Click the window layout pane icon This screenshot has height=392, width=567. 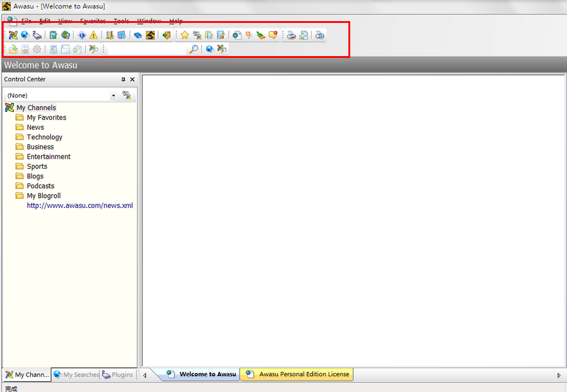[65, 49]
